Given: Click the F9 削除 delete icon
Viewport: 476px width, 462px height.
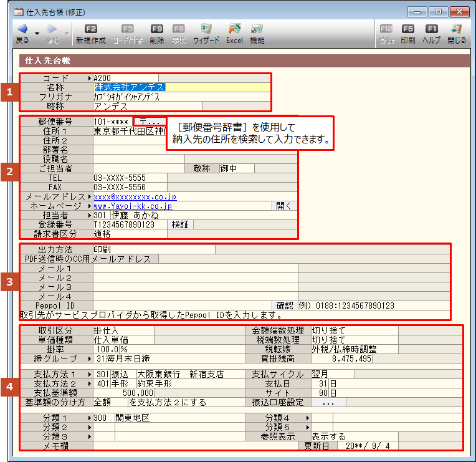Looking at the screenshot, I should [157, 29].
